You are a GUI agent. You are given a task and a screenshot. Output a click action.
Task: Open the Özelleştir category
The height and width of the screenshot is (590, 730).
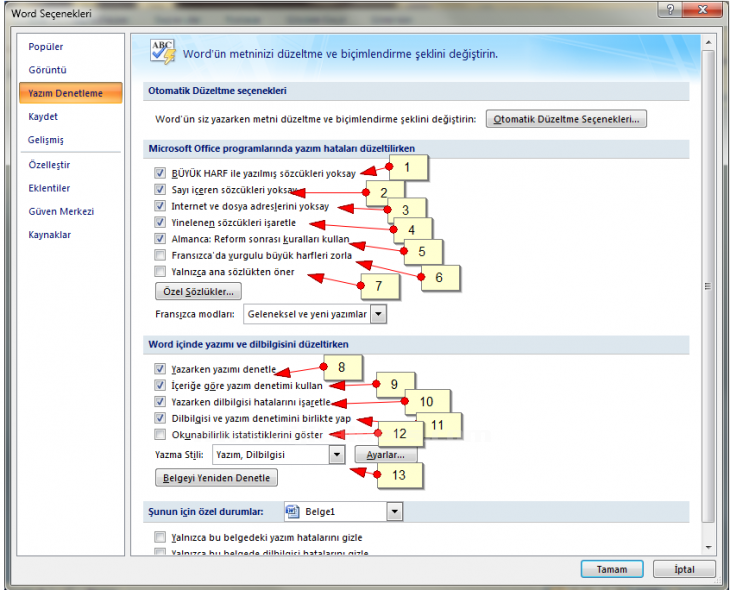49,165
